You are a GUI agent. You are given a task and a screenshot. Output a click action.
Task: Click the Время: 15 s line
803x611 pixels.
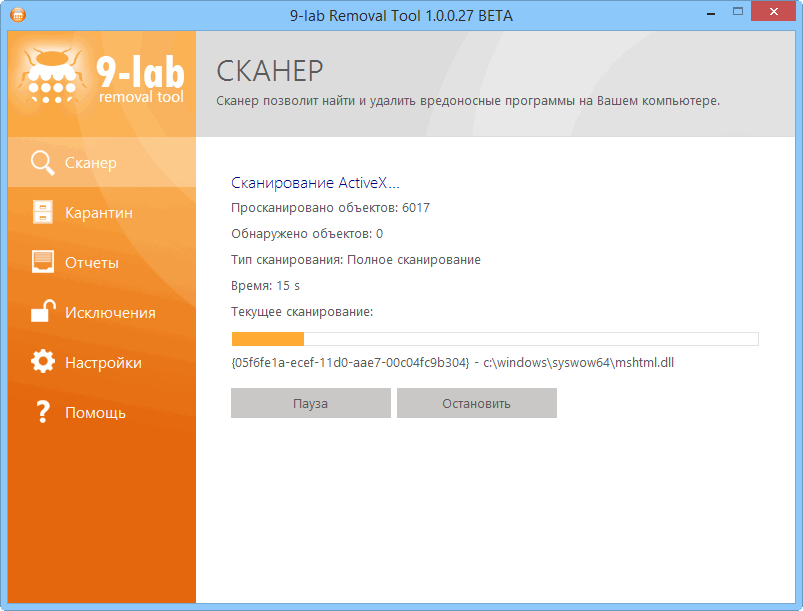265,286
